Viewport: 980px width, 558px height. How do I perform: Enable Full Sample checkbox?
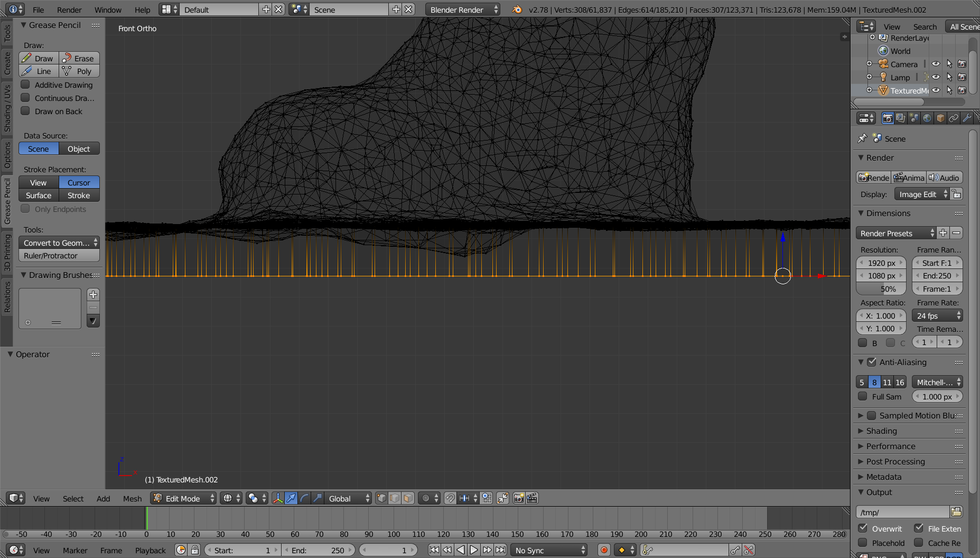tap(863, 396)
